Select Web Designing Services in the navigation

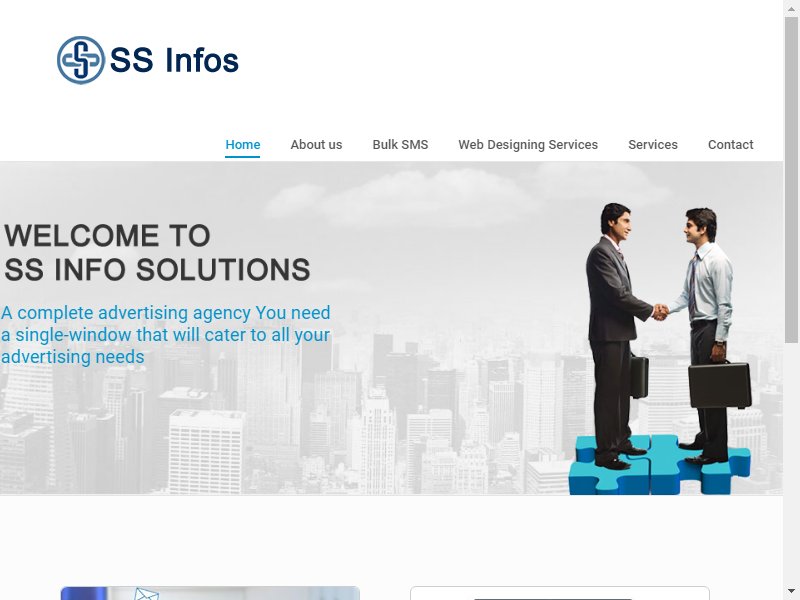(x=528, y=145)
